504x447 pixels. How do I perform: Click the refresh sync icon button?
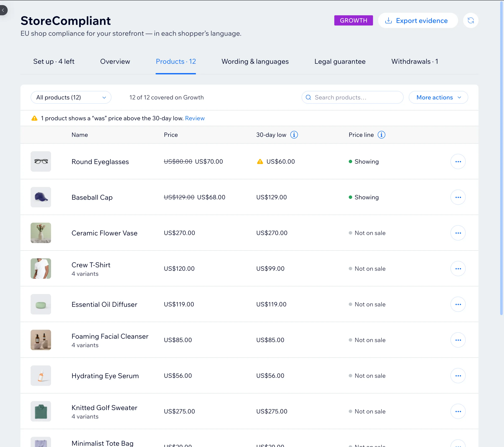tap(470, 20)
